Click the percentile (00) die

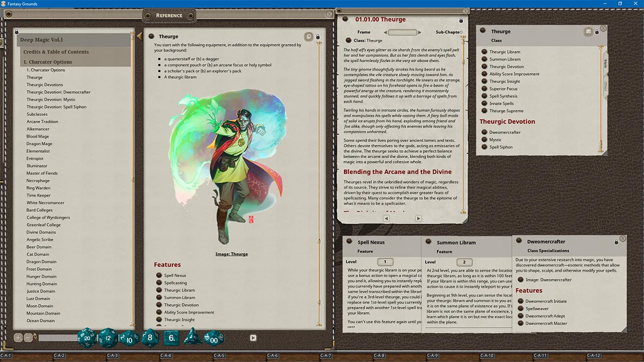[x=215, y=339]
